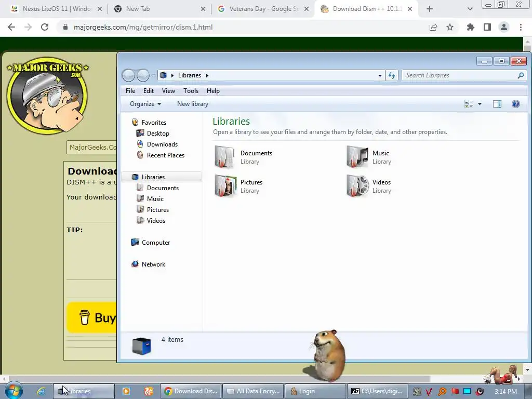Open the Help menu in Explorer
This screenshot has height=399, width=532.
click(213, 91)
